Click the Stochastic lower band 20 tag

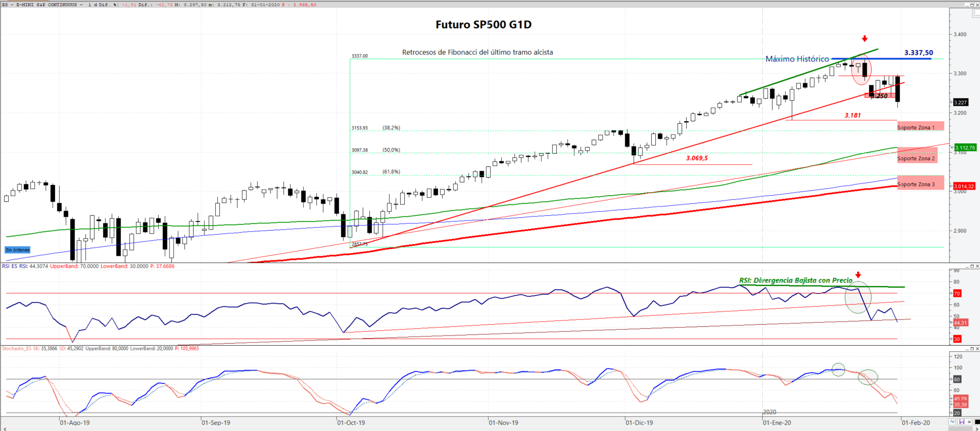pos(957,413)
